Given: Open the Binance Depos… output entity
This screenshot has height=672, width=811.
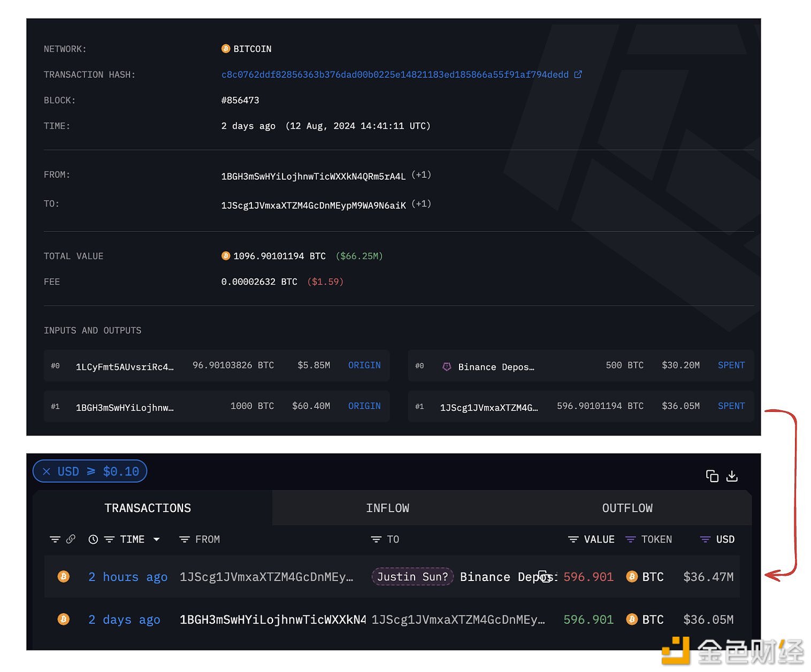Looking at the screenshot, I should (496, 367).
